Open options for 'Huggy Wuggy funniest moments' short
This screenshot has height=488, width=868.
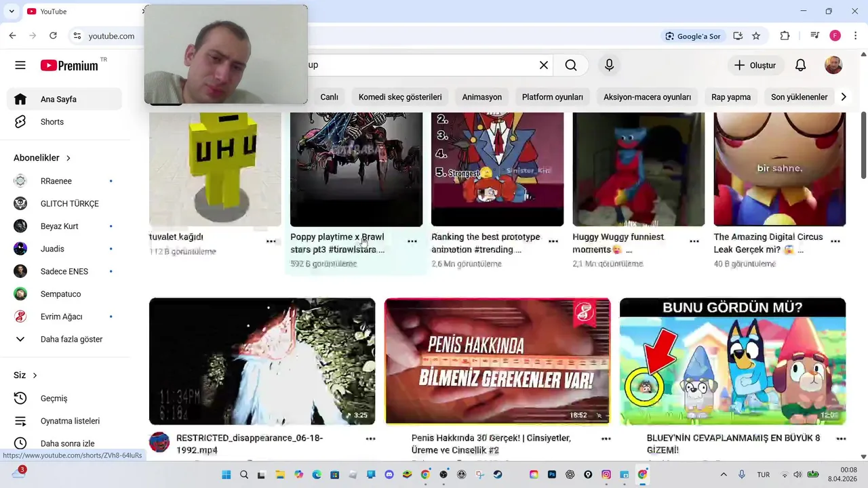tap(694, 241)
